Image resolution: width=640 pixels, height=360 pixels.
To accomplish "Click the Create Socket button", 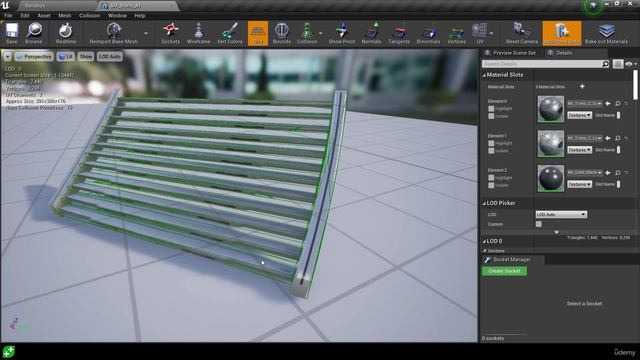I will (x=504, y=271).
